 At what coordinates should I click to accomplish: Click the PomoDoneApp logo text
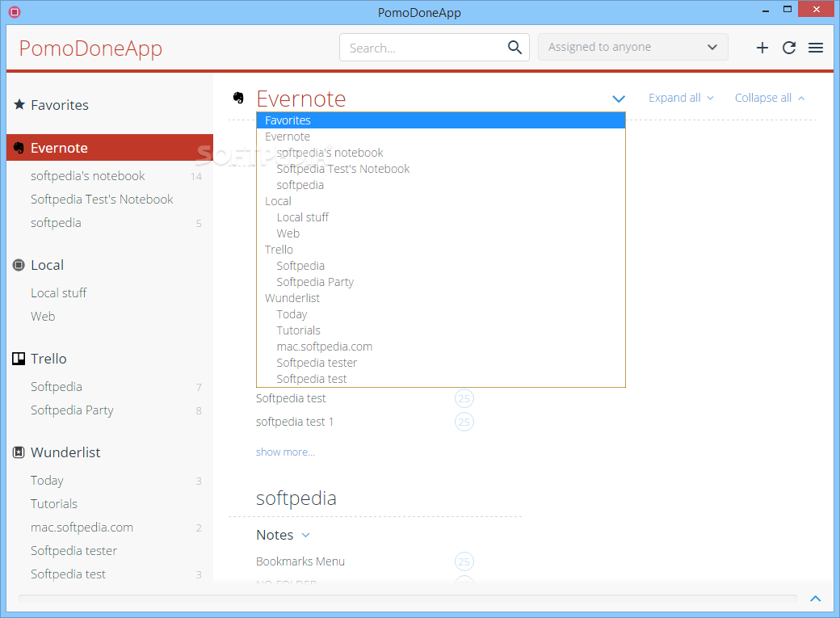click(x=90, y=48)
